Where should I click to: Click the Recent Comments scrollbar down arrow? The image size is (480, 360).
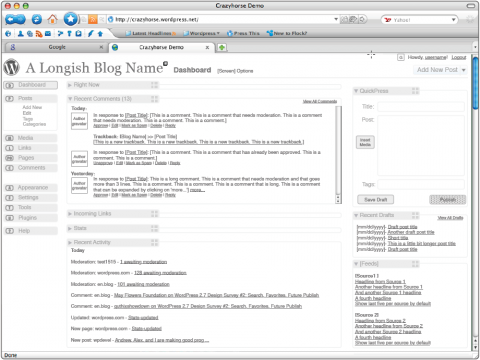(x=338, y=201)
